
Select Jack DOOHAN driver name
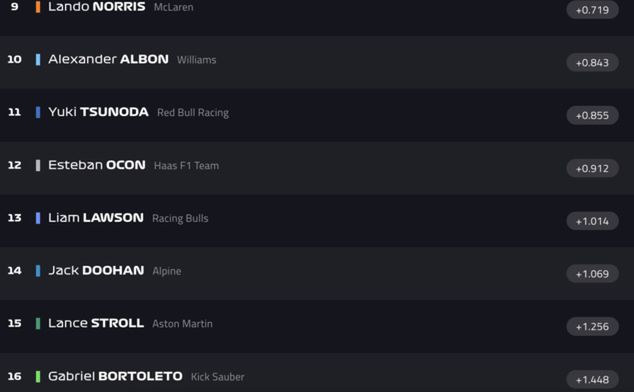96,270
